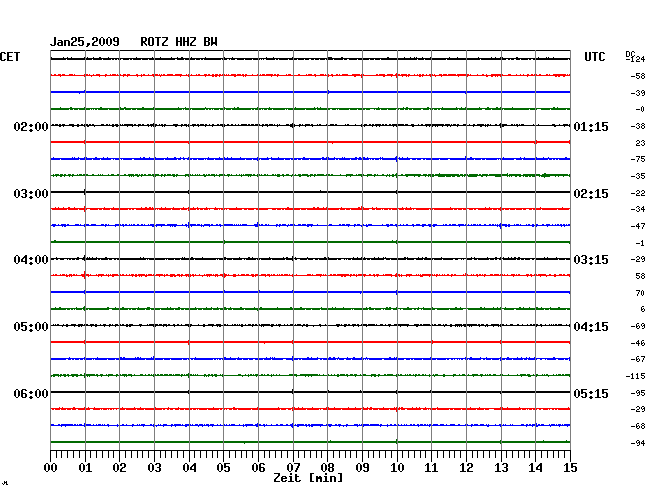Click minute tick label "00" on x-axis
The width and height of the screenshot is (650, 494).
pos(51,468)
